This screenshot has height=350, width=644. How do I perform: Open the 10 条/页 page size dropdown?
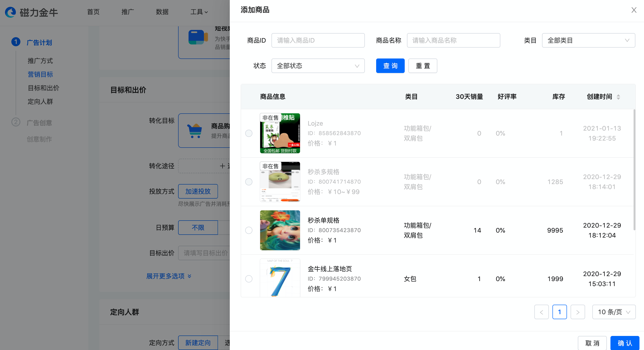pyautogui.click(x=614, y=312)
